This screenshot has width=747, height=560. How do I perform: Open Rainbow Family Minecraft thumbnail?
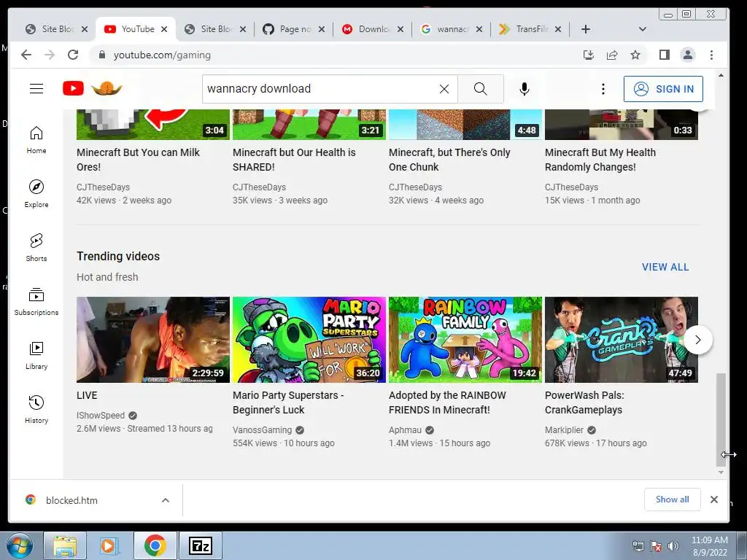click(x=465, y=340)
